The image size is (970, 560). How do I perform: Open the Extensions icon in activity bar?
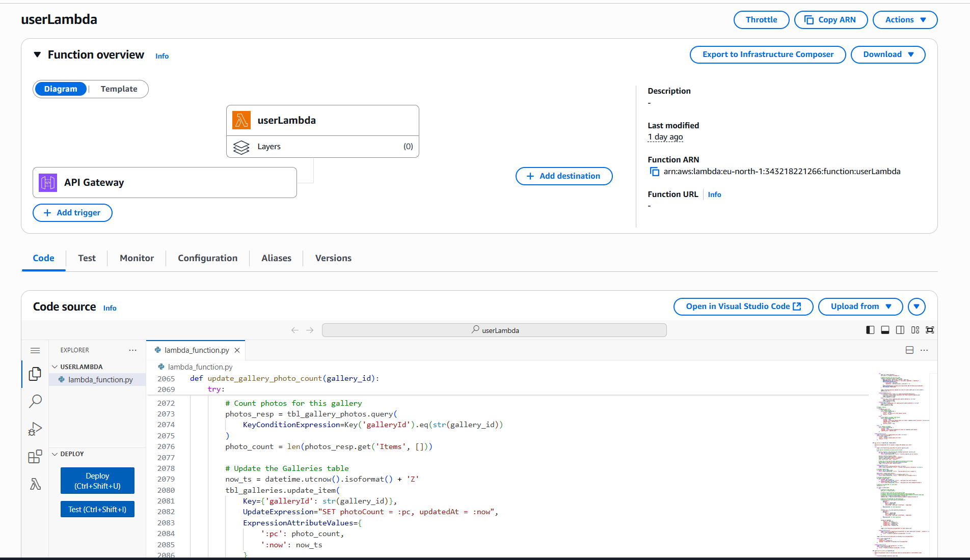[x=35, y=456]
